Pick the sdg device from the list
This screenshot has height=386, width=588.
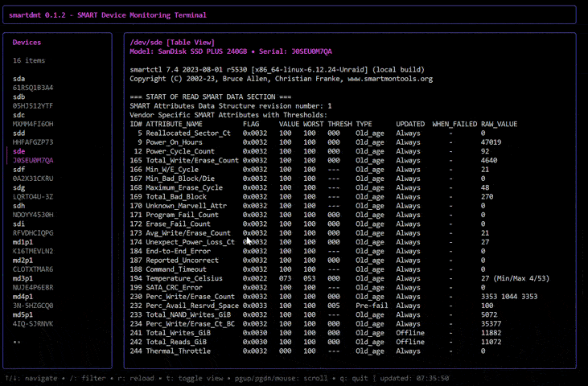[19, 188]
